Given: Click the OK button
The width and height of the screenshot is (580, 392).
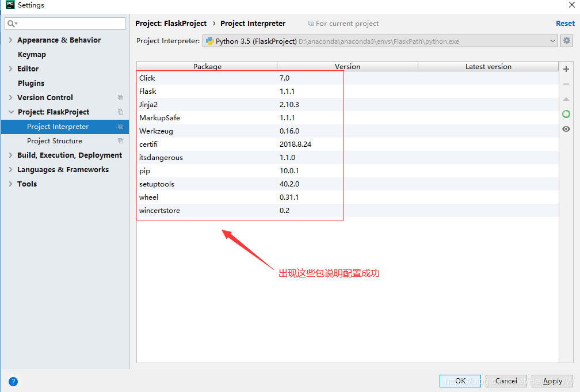Looking at the screenshot, I should [x=460, y=381].
